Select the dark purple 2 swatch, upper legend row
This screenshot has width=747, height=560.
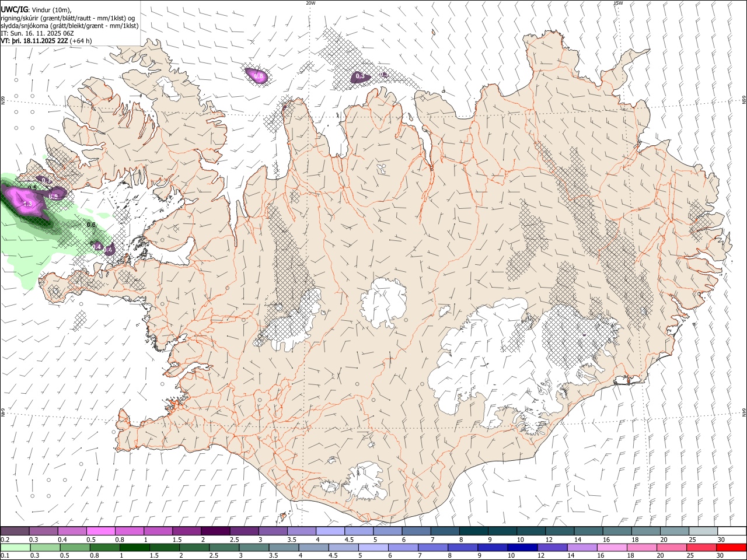(215, 531)
